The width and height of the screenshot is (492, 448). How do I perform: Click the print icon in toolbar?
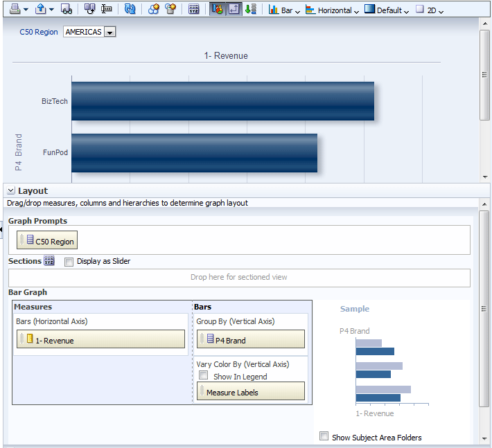click(x=15, y=10)
